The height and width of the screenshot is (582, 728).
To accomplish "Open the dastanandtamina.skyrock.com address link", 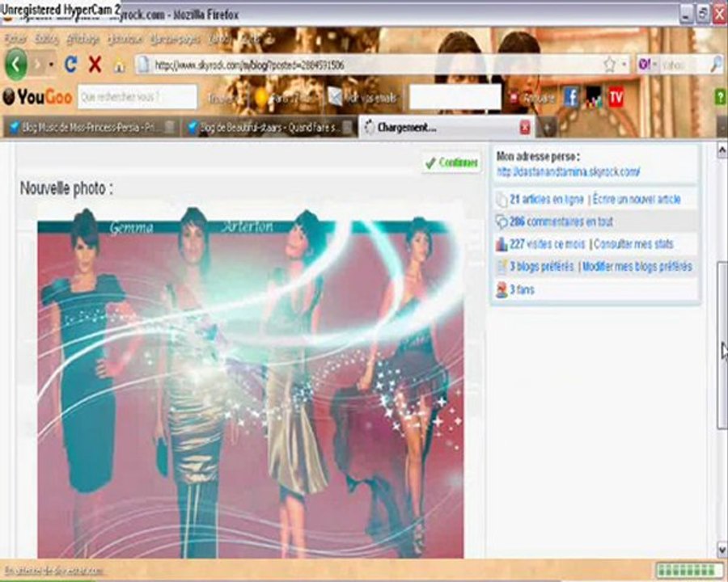I will click(569, 171).
